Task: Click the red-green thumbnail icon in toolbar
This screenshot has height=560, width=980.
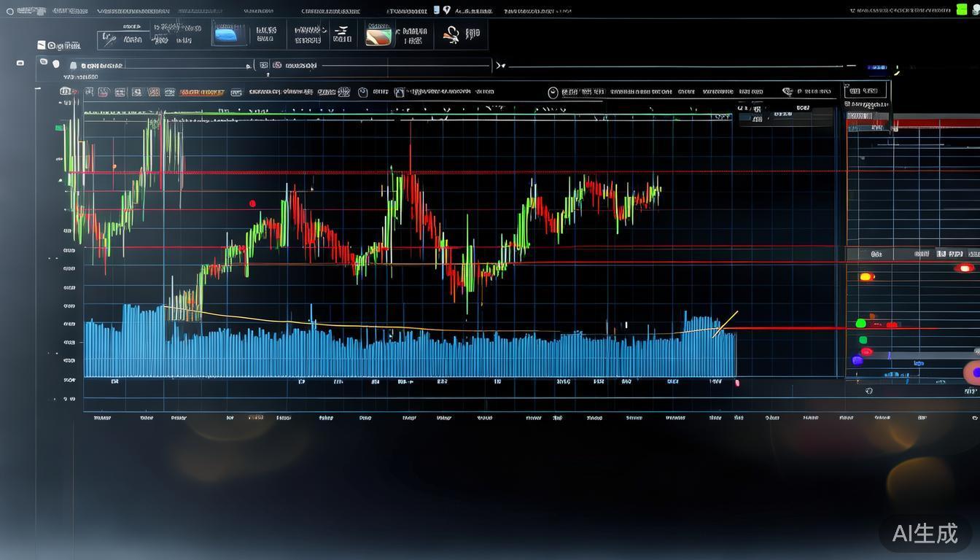Action: coord(378,35)
